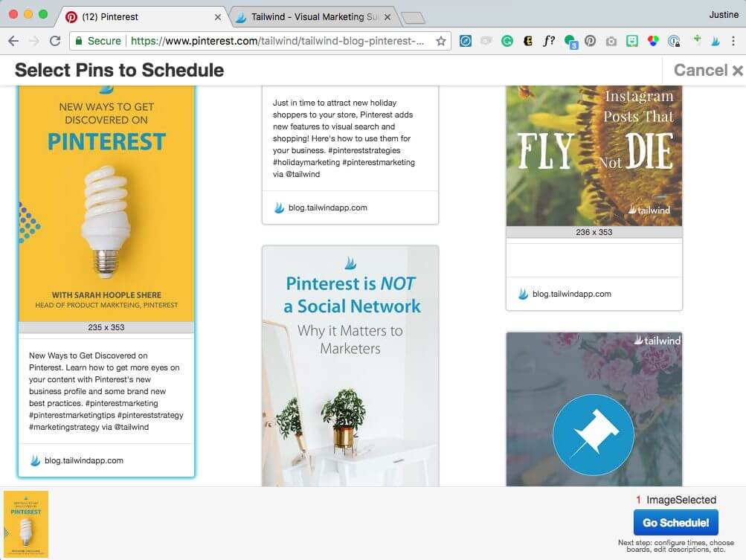
Task: Click the browser forward arrow
Action: [34, 41]
